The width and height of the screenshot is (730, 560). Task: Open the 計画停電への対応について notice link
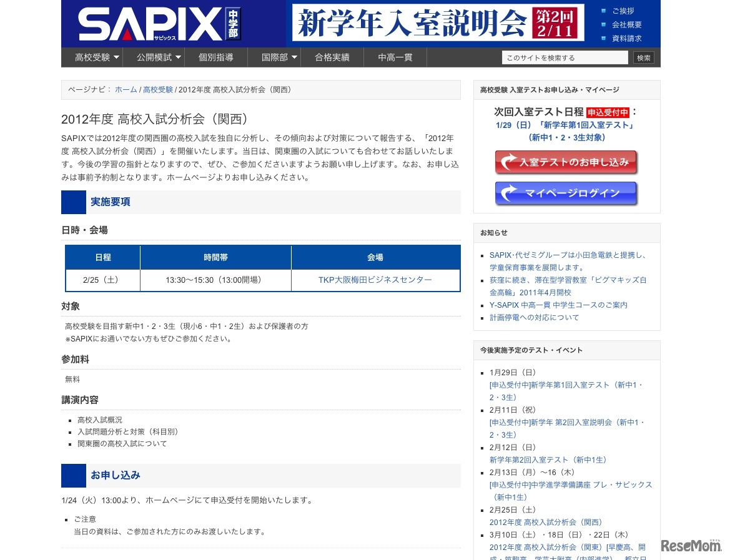[x=535, y=317]
